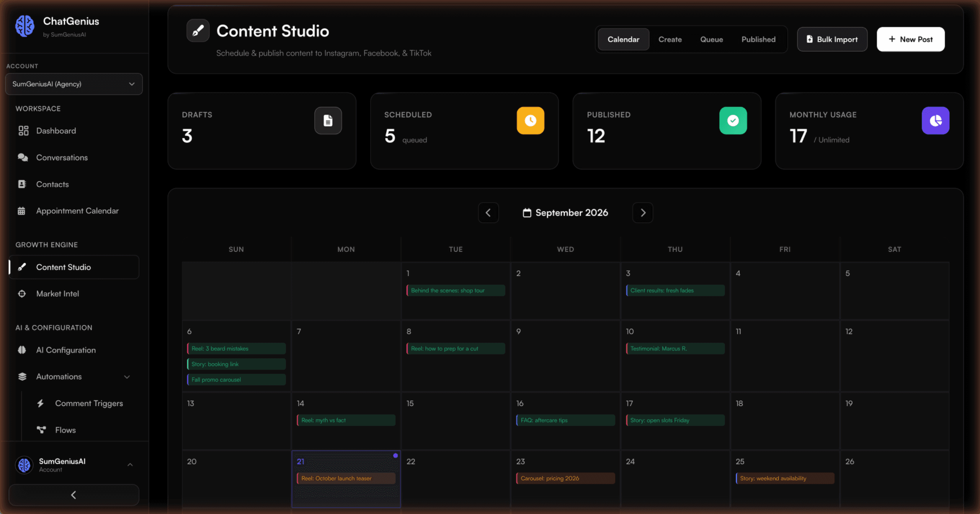Click the Scheduled 5 queued card
Image resolution: width=980 pixels, height=514 pixels.
click(464, 131)
